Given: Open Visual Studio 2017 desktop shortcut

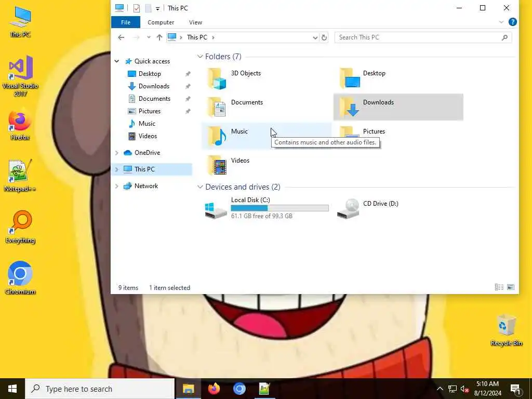Looking at the screenshot, I should tap(20, 76).
